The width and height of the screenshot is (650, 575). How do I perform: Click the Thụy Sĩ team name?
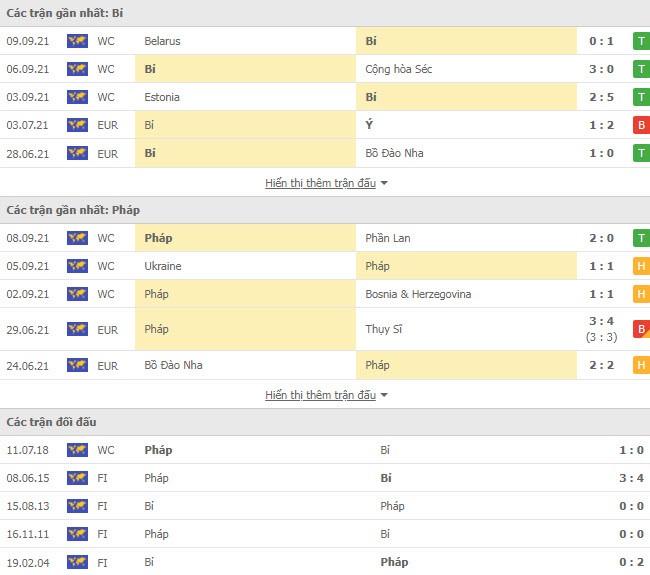point(383,329)
